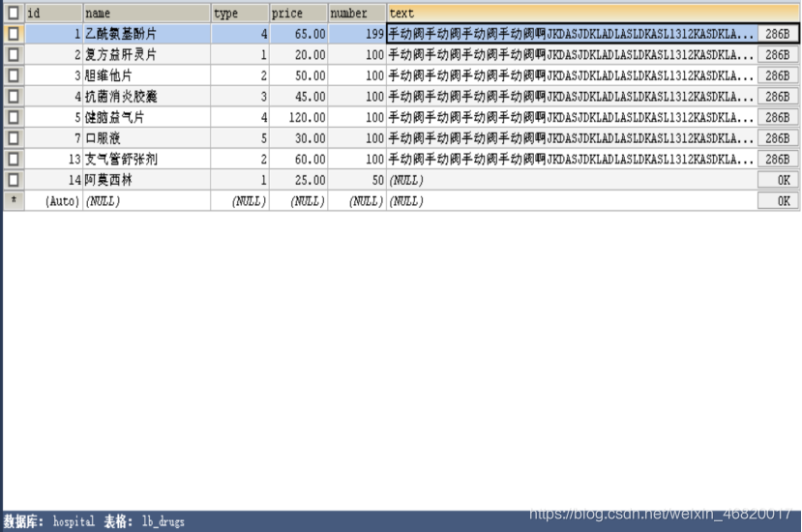Sort by the price column header
Image resolution: width=802 pixels, height=532 pixels.
pyautogui.click(x=298, y=13)
